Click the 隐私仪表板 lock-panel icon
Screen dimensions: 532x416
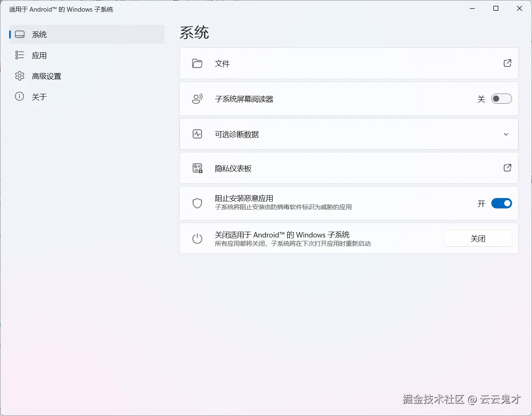point(198,168)
